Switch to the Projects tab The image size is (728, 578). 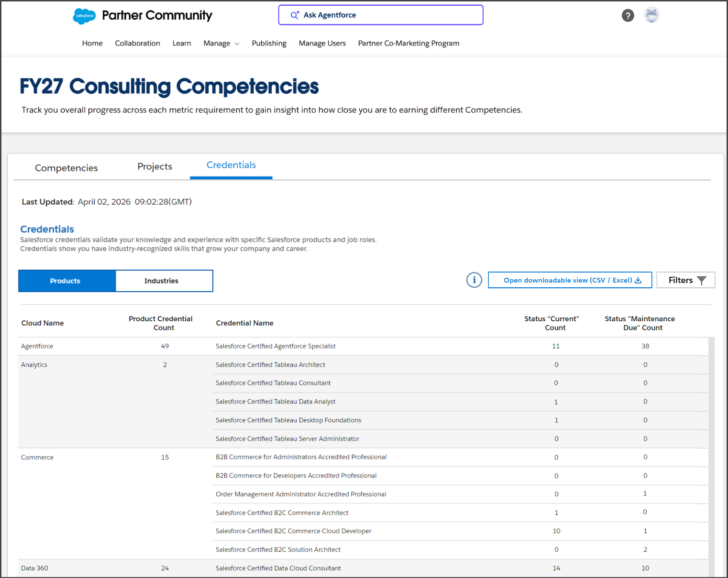click(154, 166)
